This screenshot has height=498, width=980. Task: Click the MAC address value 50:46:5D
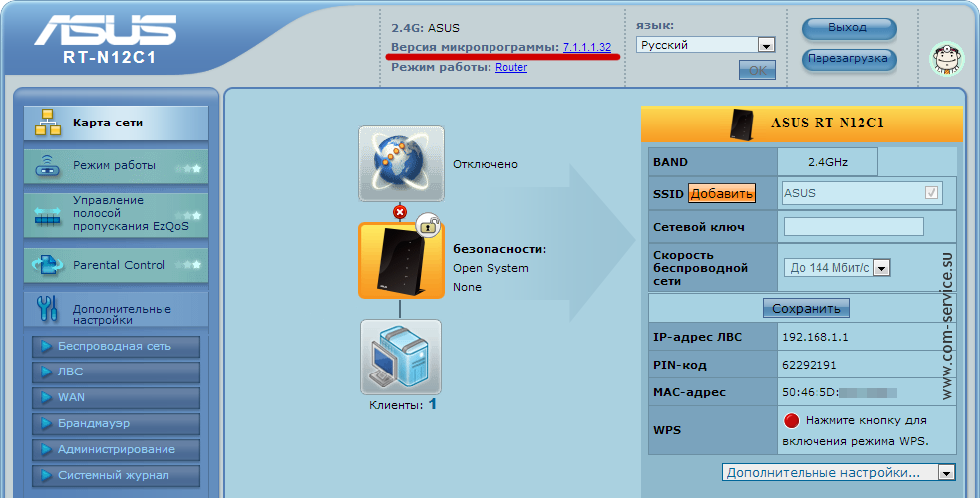point(839,393)
